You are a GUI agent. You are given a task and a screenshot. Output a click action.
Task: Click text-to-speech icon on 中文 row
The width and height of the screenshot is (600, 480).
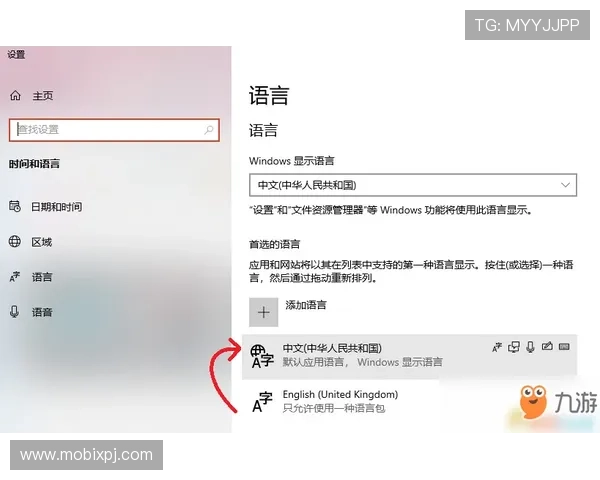pos(514,347)
